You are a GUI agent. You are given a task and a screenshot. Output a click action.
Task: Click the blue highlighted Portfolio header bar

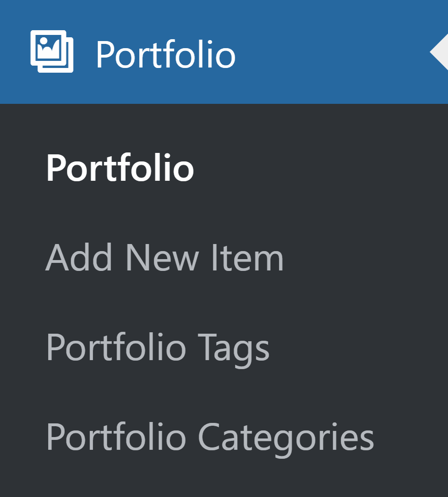(x=165, y=52)
